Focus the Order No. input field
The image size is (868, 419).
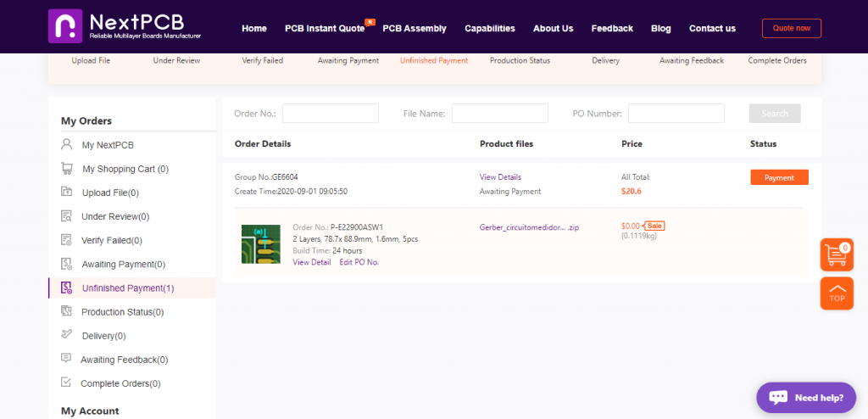tap(330, 114)
